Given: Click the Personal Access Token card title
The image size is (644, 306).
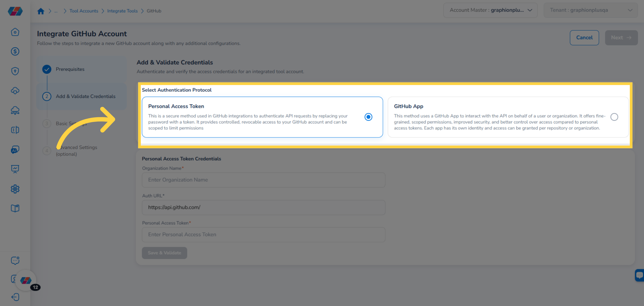Looking at the screenshot, I should [176, 106].
